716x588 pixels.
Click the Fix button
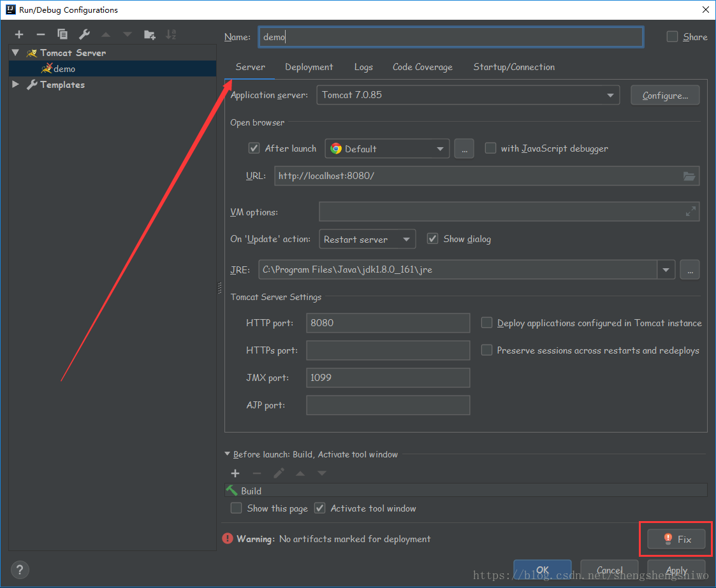point(676,539)
